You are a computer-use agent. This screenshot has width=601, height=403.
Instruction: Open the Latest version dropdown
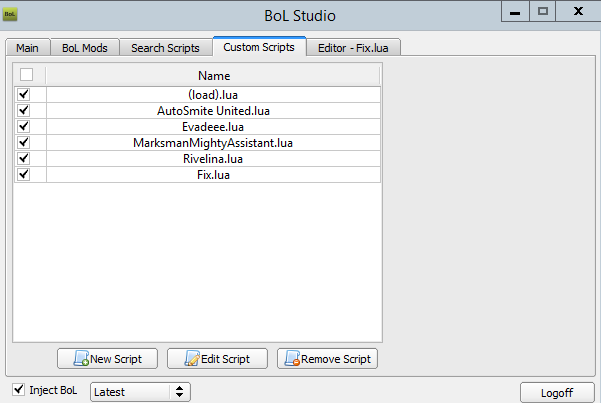140,392
